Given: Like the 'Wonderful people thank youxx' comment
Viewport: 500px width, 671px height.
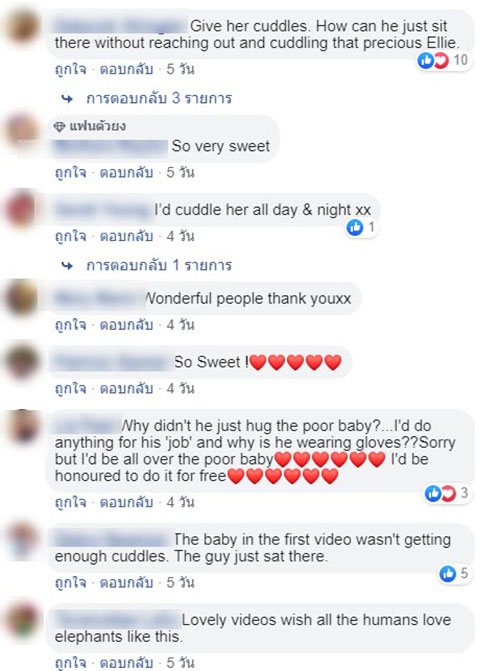Looking at the screenshot, I should [x=71, y=325].
